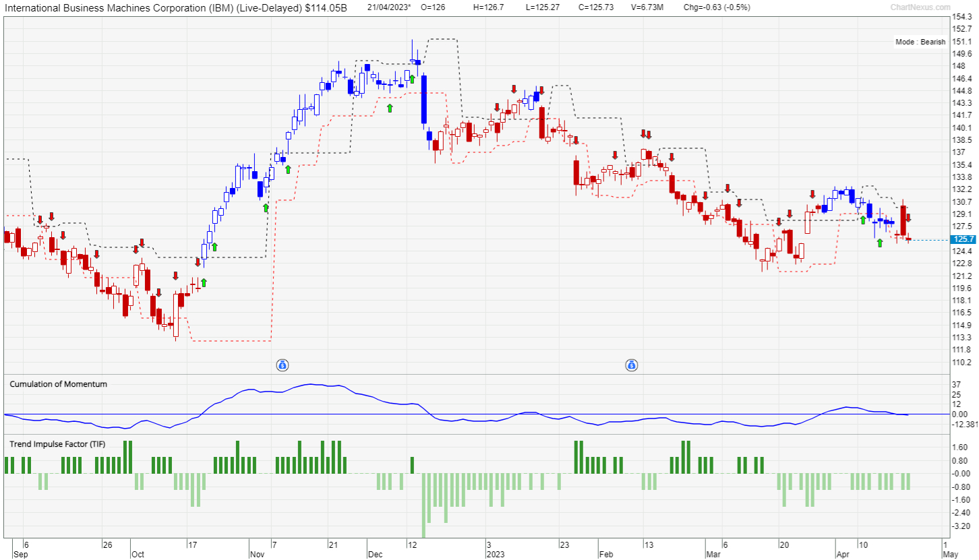
Task: Click the Oct month label
Action: pos(138,555)
